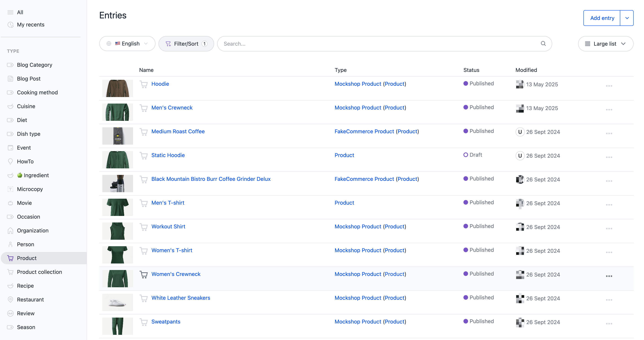Click the HowTo lightbulb icon
Image resolution: width=644 pixels, height=340 pixels.
pos(10,161)
